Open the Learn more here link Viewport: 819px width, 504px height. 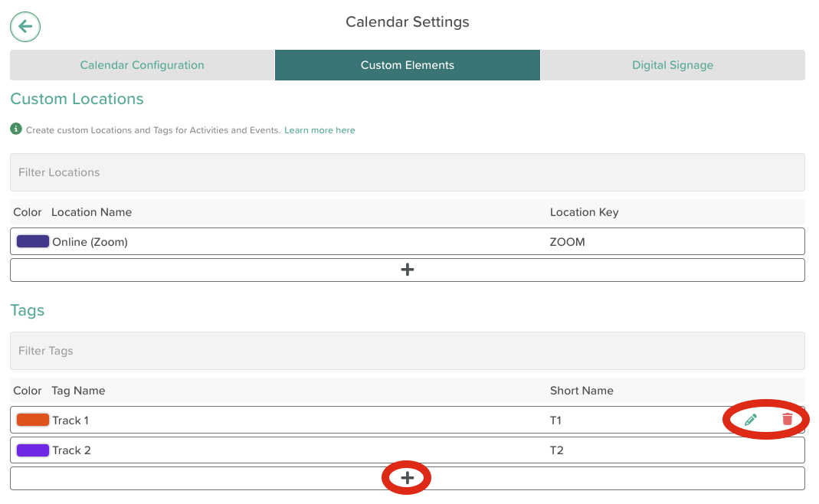[x=319, y=130]
